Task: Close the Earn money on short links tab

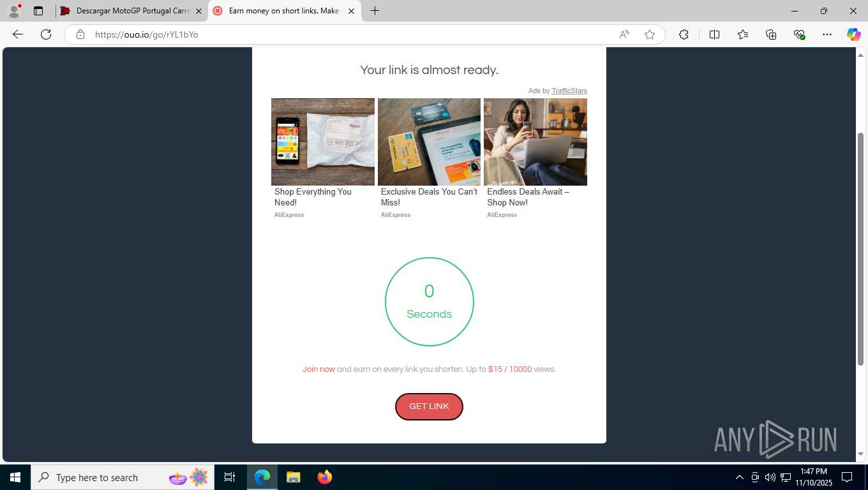Action: [351, 11]
